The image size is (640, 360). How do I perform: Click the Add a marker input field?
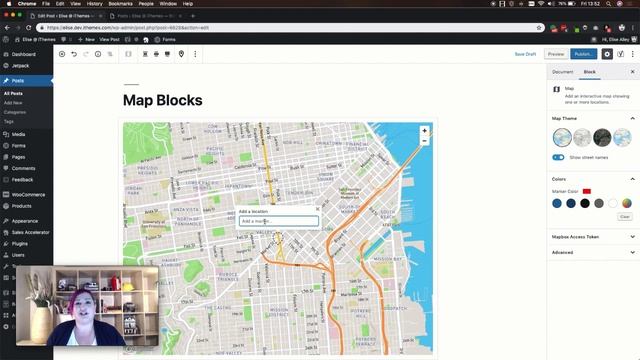(279, 221)
